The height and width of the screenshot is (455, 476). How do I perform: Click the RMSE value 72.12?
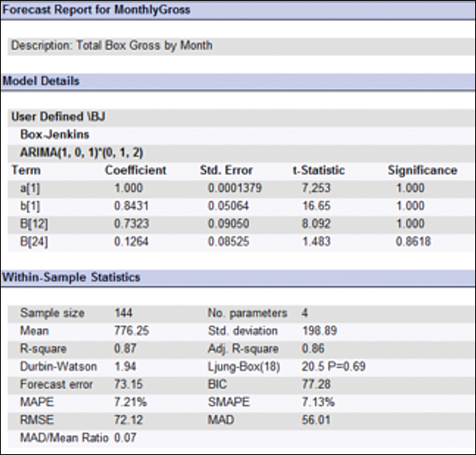point(128,420)
